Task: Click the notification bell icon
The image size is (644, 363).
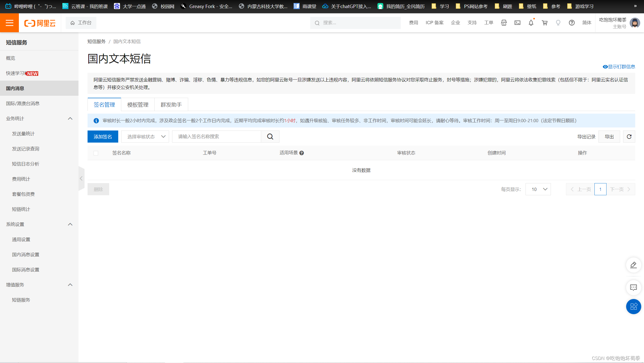Action: pos(531,23)
